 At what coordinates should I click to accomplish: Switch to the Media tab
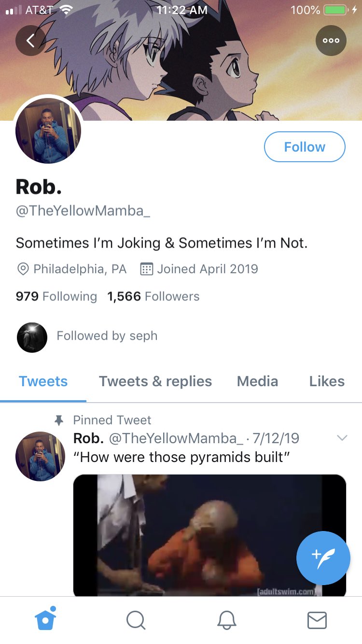(257, 381)
